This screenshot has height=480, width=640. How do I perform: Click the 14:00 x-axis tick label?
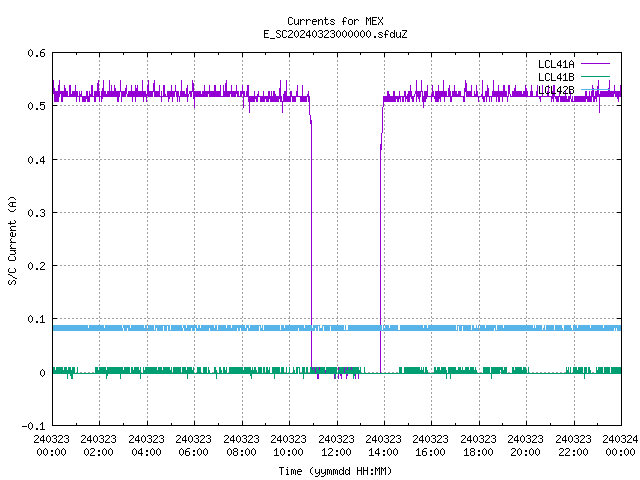383,452
